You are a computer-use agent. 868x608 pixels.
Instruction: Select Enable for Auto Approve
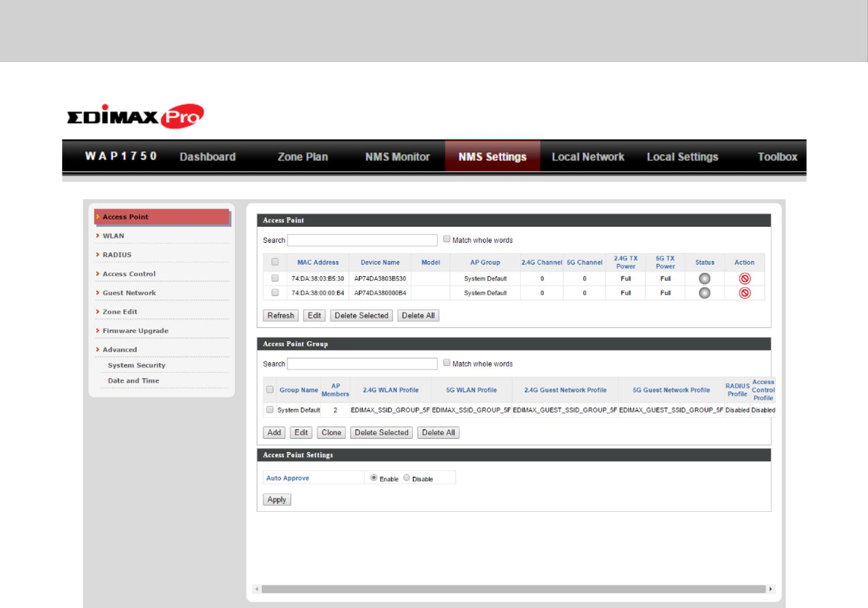point(373,478)
